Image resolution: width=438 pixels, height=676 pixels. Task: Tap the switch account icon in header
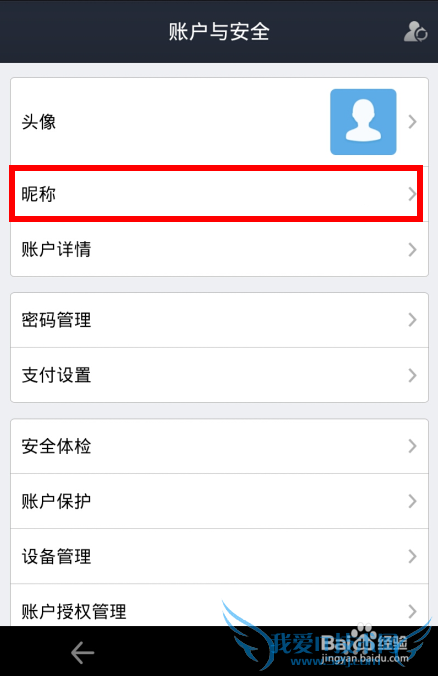(x=415, y=32)
